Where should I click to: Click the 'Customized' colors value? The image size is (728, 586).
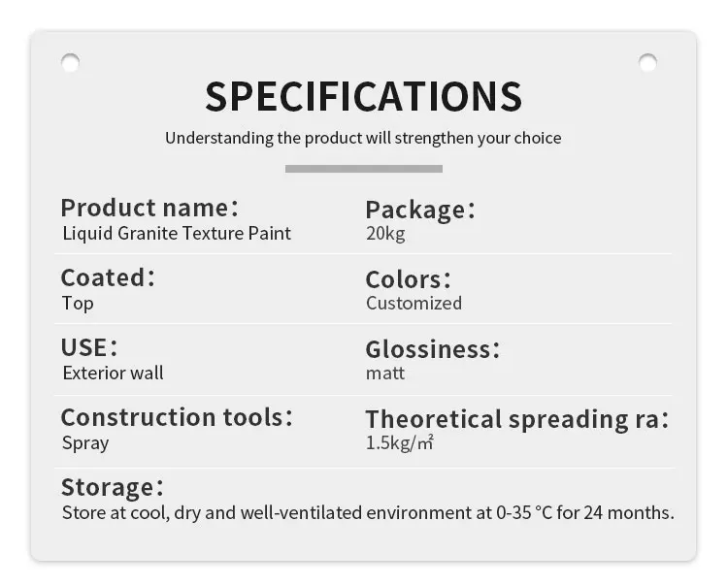coord(414,304)
